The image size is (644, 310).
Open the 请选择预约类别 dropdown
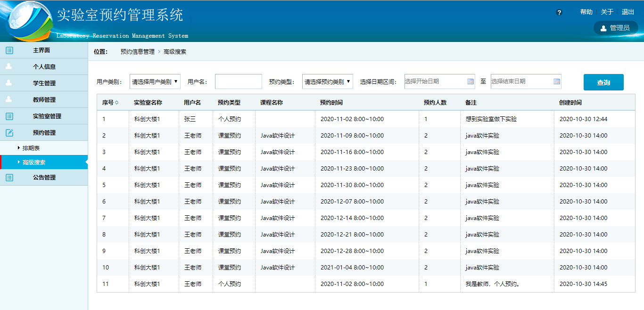328,82
